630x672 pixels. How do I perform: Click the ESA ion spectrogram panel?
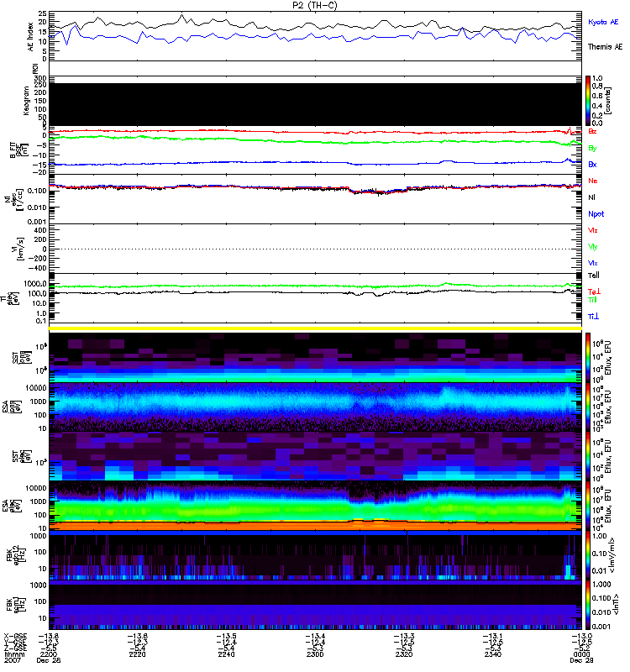315,407
